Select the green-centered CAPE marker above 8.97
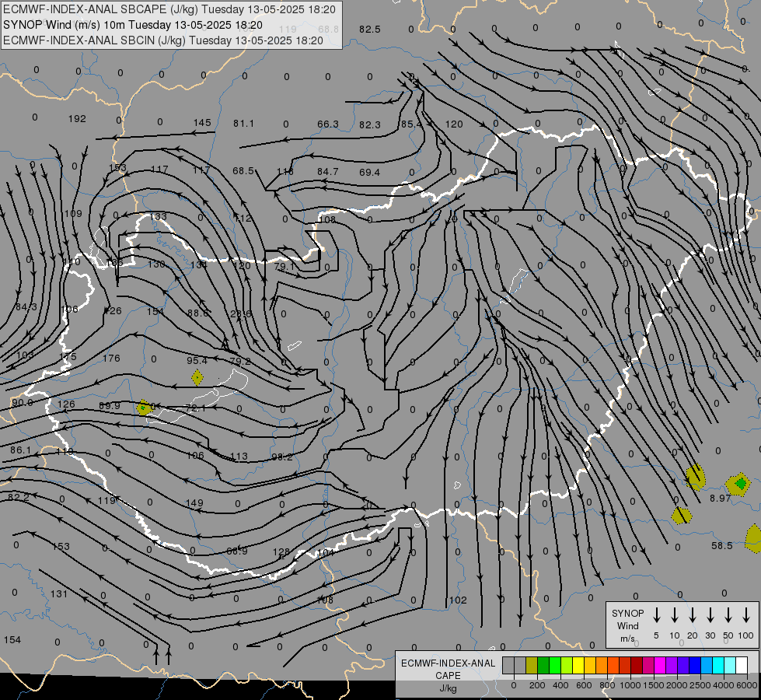Image resolution: width=761 pixels, height=700 pixels. click(740, 484)
